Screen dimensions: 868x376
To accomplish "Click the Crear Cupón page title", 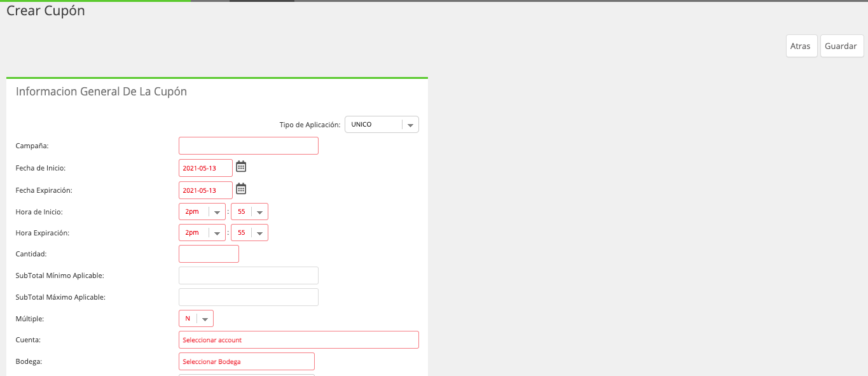I will [46, 11].
